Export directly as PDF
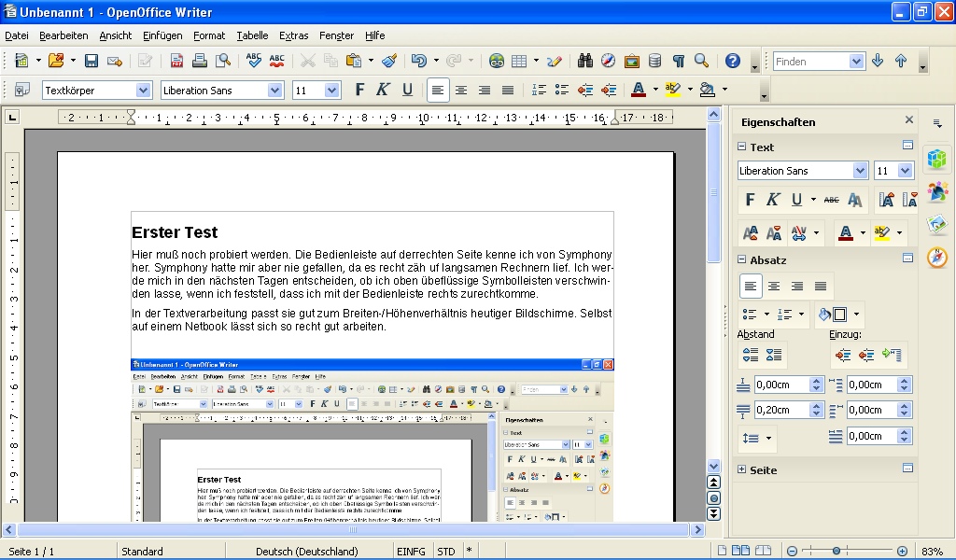This screenshot has width=956, height=560. click(x=176, y=61)
